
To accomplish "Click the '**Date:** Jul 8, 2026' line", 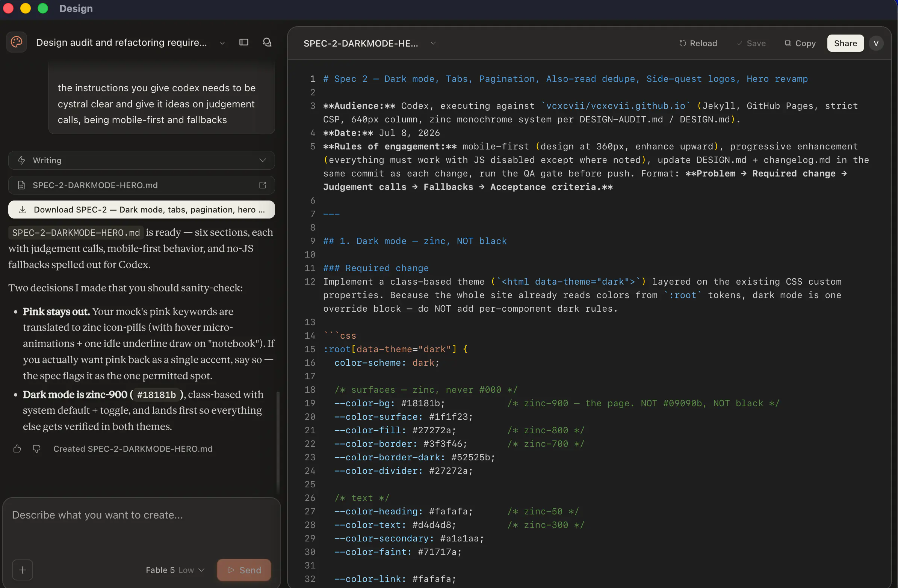I will tap(381, 133).
